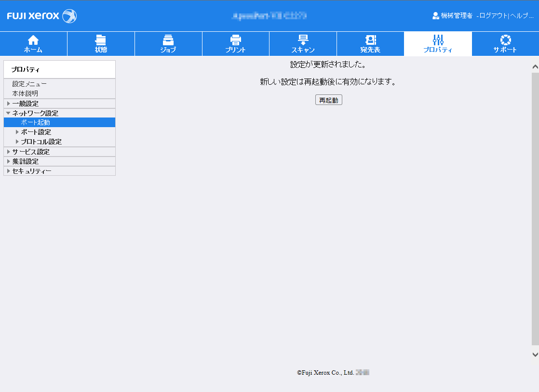Screen dimensions: 539x392
Task: Click the ログアウト link
Action: tap(493, 16)
